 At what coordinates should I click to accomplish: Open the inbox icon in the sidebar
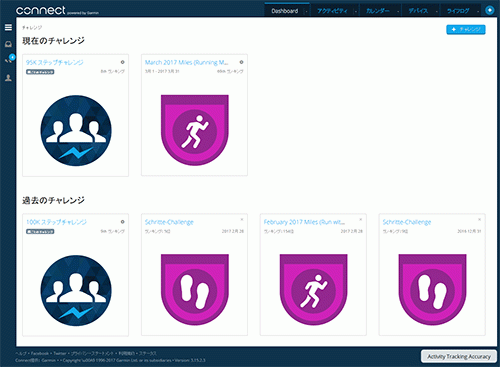point(8,44)
